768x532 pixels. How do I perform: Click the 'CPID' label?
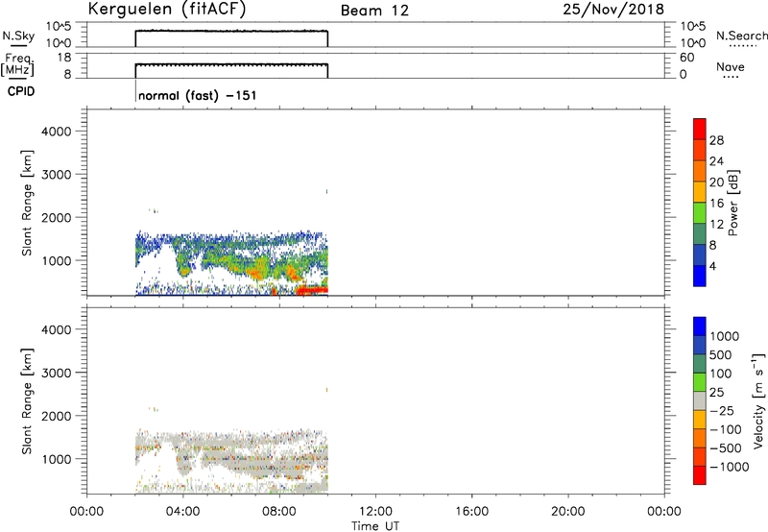pos(21,91)
